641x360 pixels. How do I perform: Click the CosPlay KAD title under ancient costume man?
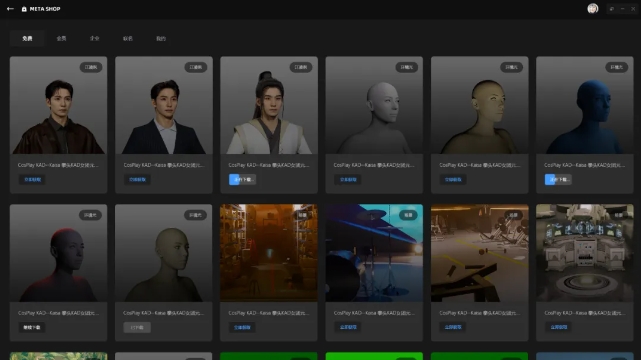[x=269, y=165]
